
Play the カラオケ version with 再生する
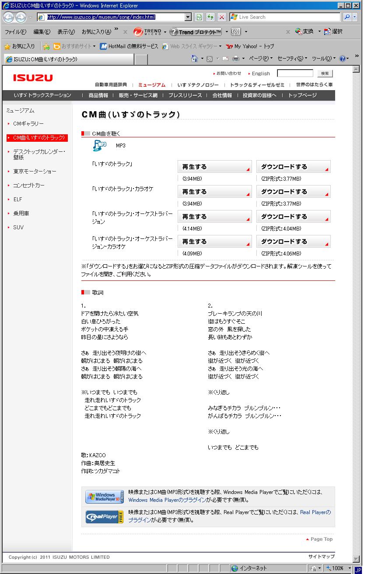click(215, 192)
